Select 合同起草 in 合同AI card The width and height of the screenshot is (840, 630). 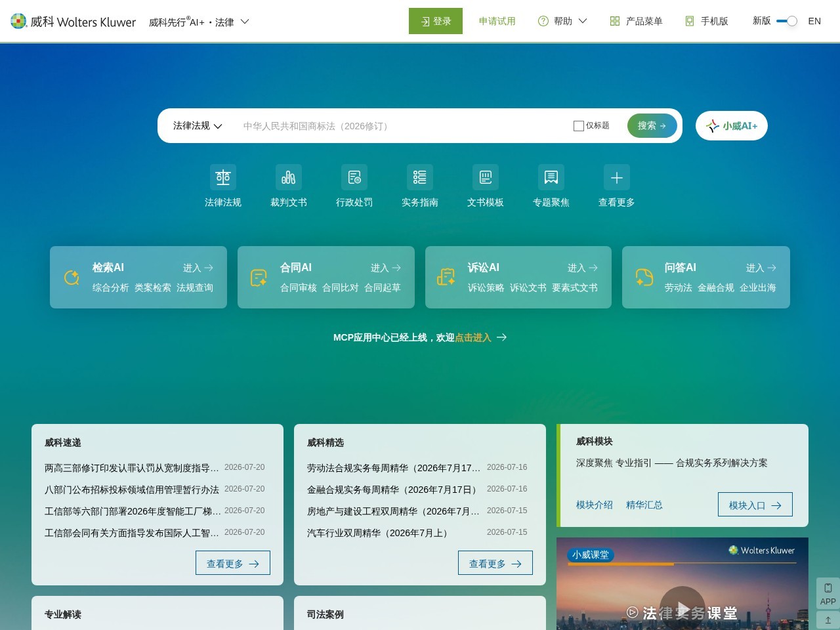[383, 287]
